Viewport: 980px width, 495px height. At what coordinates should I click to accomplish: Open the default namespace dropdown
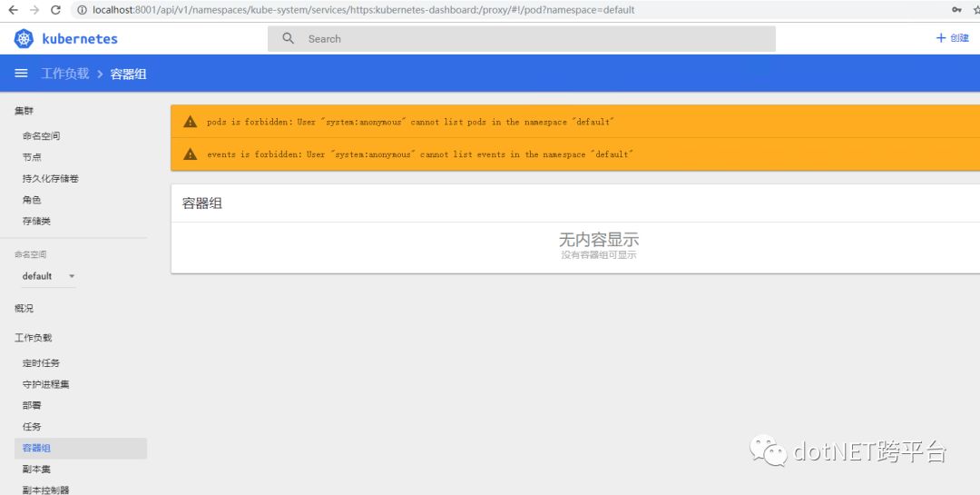(x=48, y=276)
